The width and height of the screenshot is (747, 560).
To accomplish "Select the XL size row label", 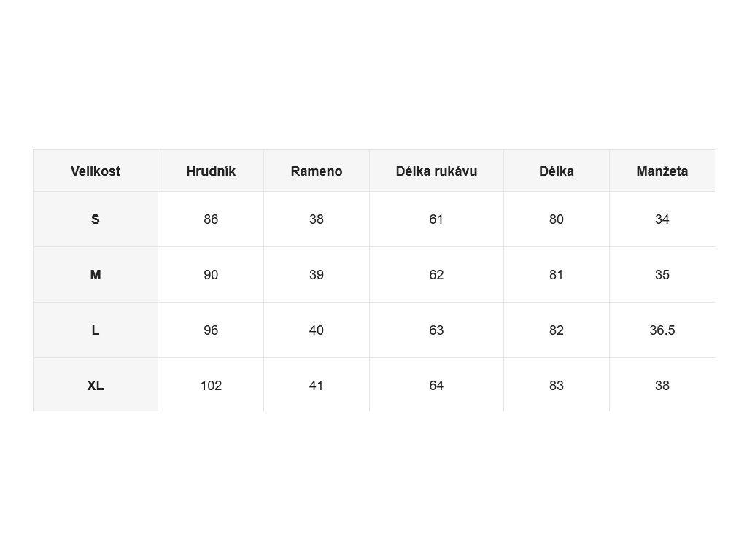I will pos(96,385).
